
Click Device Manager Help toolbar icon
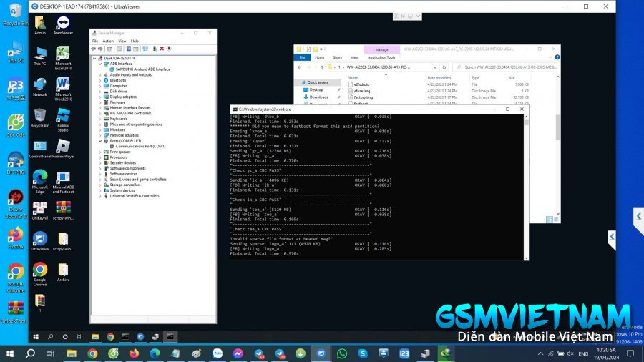[129, 49]
